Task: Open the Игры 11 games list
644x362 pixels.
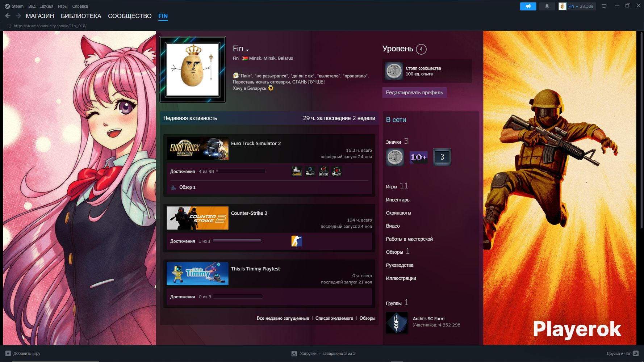Action: (397, 186)
